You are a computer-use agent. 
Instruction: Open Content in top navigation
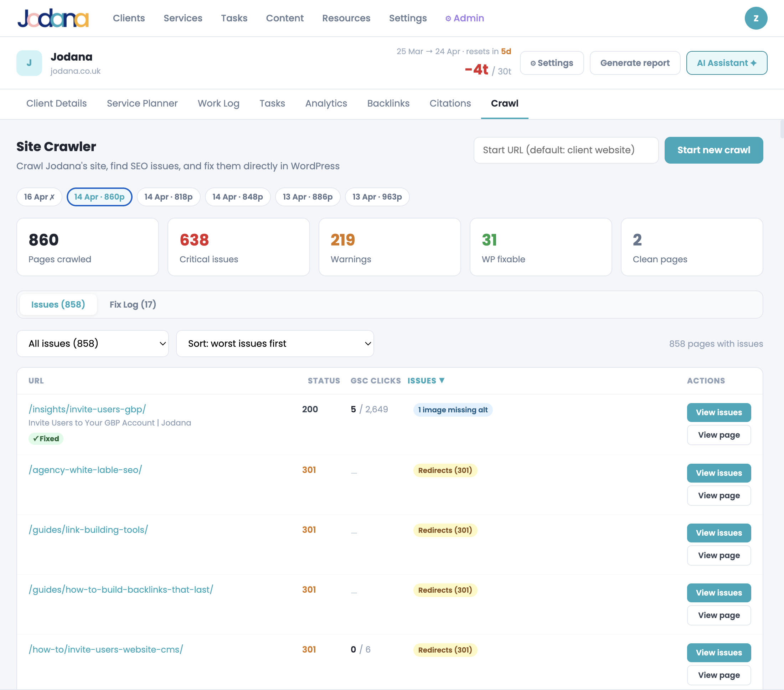[x=285, y=18]
